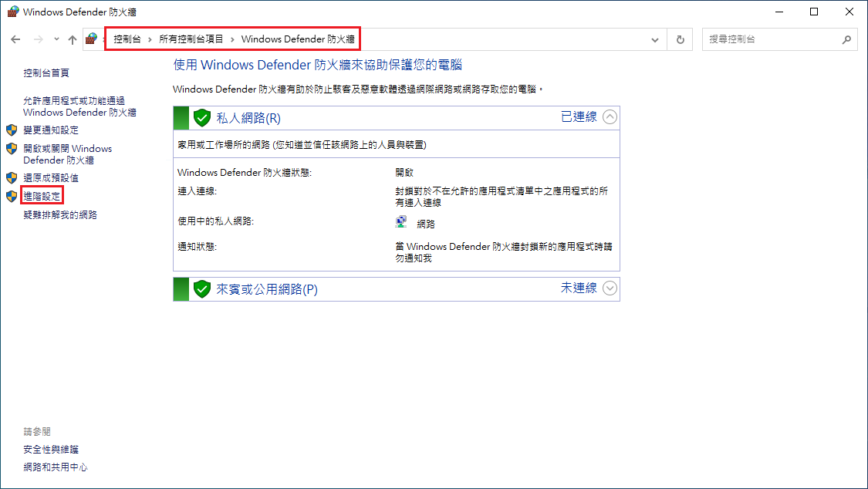Click green shield icon of 私人網路(R)
Viewport: 868px width, 489px height.
coord(202,118)
